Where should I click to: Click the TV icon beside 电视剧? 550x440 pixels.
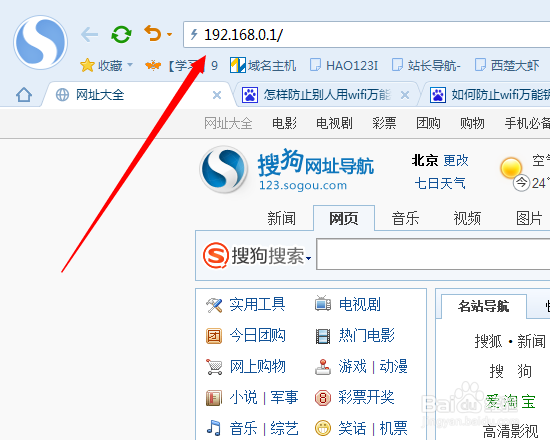tap(323, 304)
